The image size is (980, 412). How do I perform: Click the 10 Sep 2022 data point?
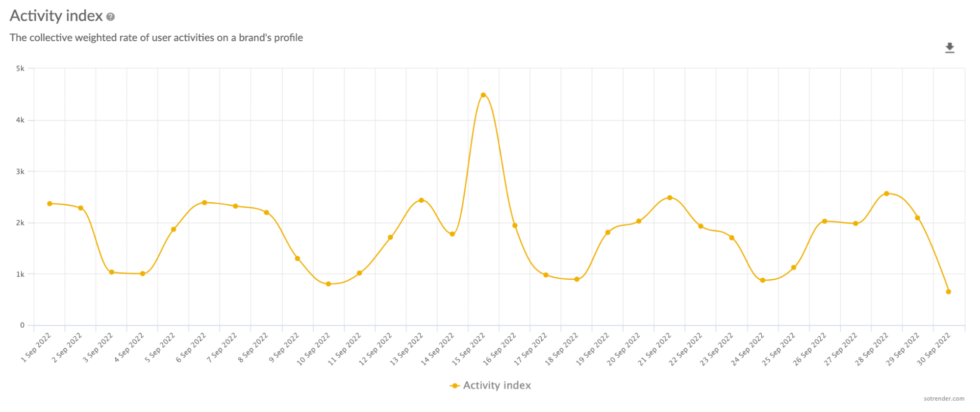click(328, 284)
